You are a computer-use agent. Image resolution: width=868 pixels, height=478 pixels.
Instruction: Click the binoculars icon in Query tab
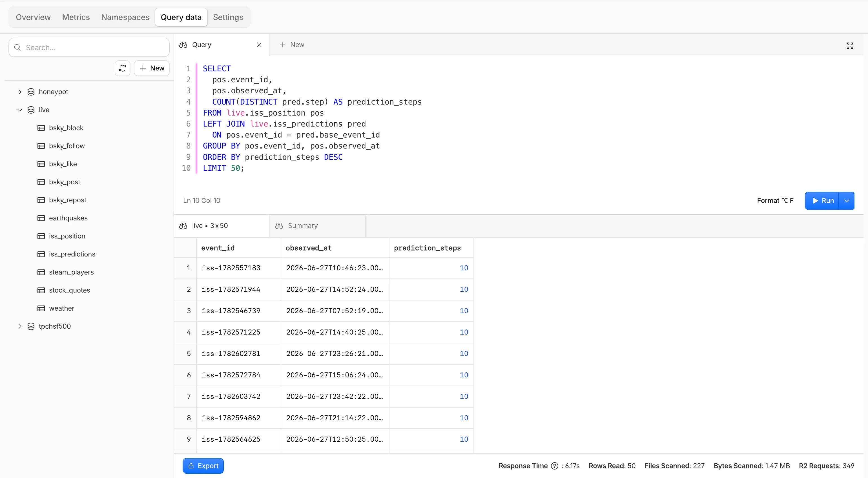tap(183, 45)
